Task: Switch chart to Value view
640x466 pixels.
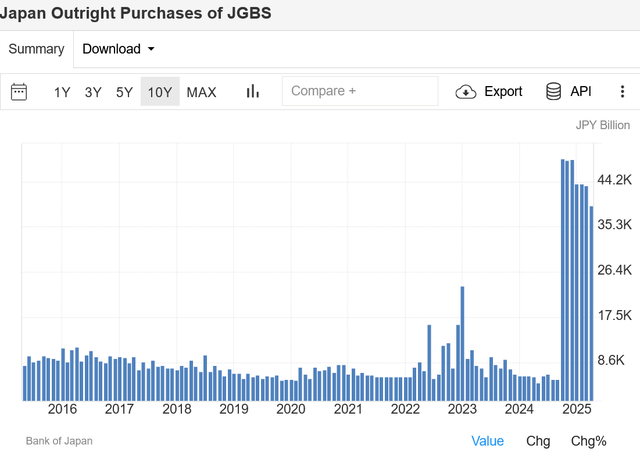Action: pyautogui.click(x=487, y=441)
